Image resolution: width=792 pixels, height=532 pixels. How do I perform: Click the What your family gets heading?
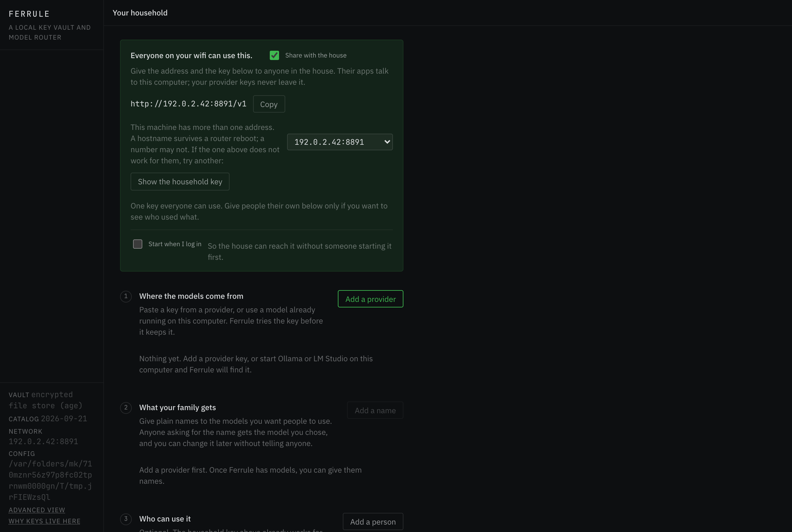pos(178,407)
